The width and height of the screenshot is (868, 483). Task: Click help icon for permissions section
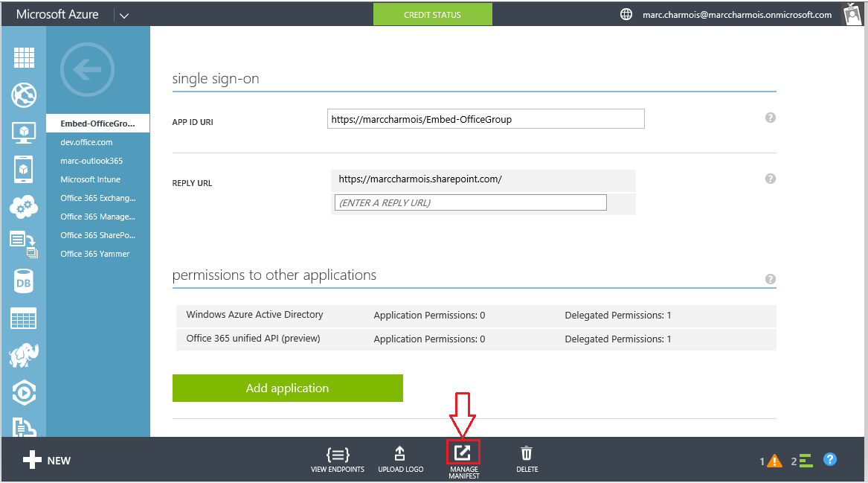770,278
